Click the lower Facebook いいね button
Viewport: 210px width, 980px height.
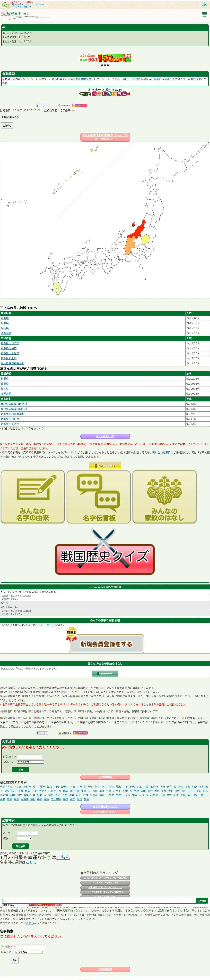[42, 733]
